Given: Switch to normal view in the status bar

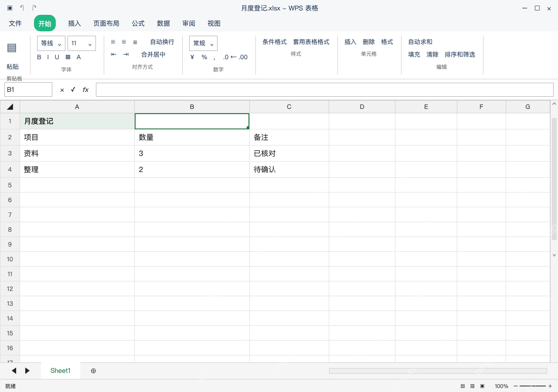Looking at the screenshot, I should [463, 386].
